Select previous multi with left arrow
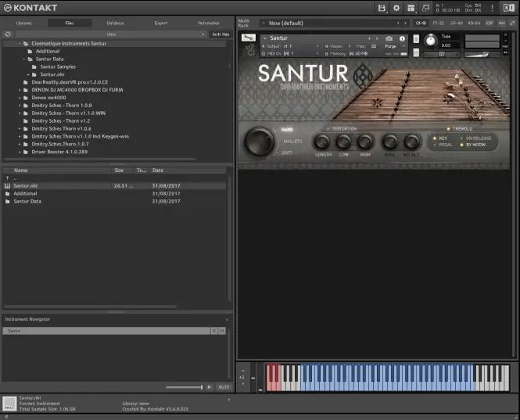 [398, 23]
